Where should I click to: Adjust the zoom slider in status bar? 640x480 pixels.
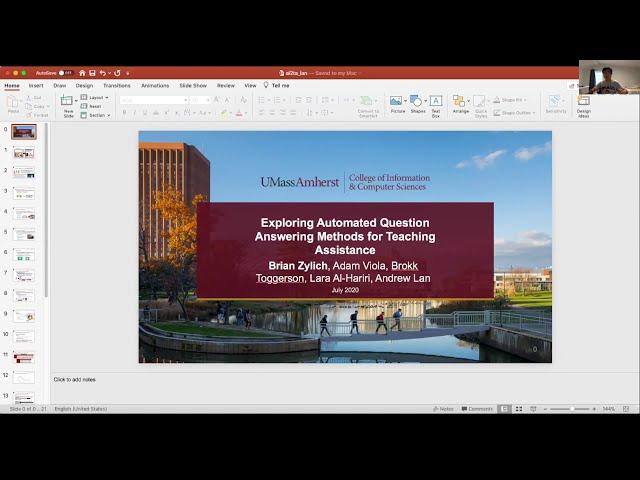click(x=569, y=409)
